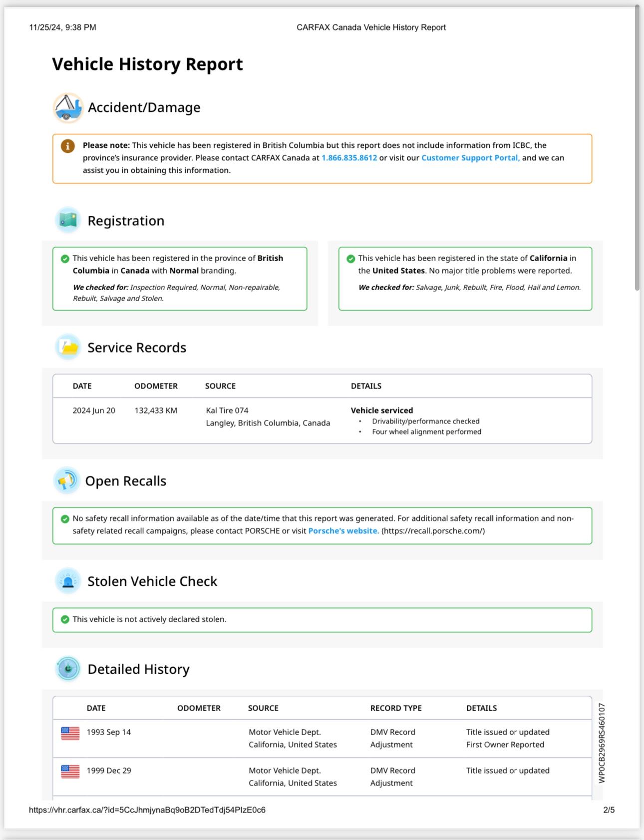The height and width of the screenshot is (840, 644).
Task: Call CARFAX phone number 1.866.835.8612 link
Action: click(x=349, y=158)
